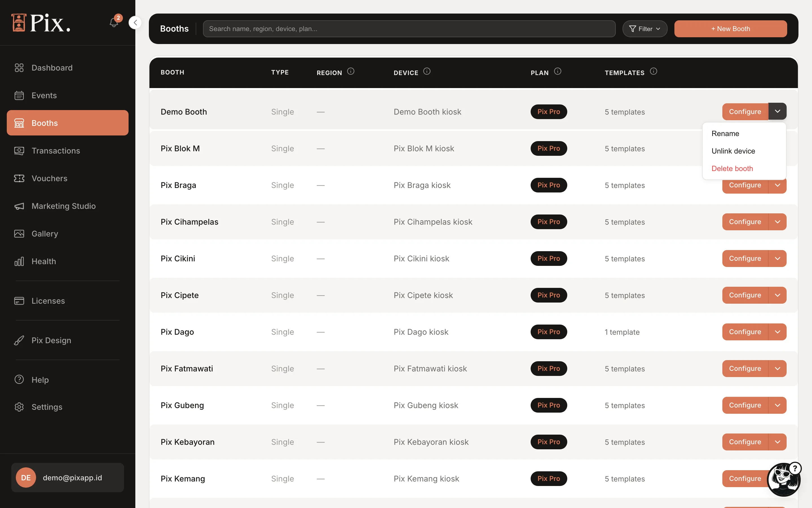
Task: Open the notifications bell icon
Action: point(114,23)
